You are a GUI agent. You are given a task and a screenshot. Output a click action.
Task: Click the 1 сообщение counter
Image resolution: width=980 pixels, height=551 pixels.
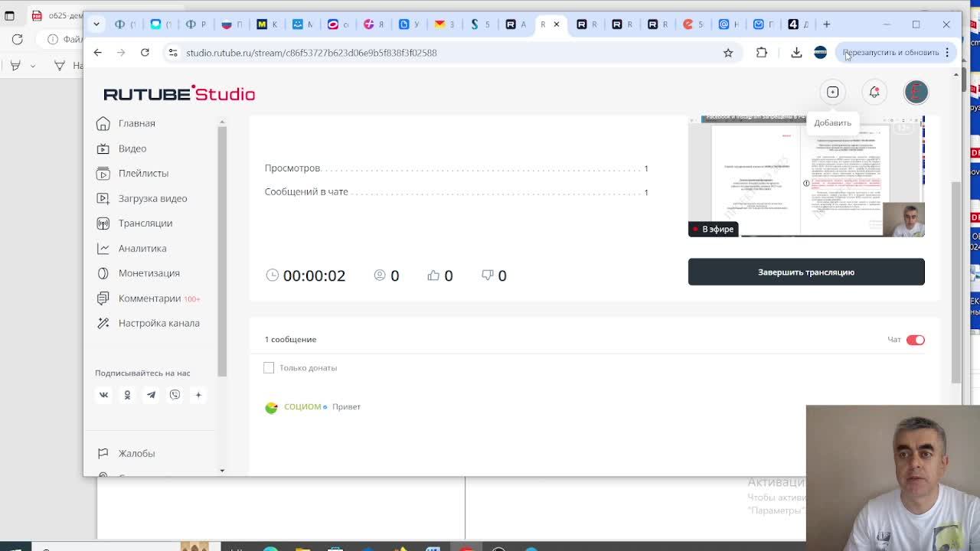click(x=290, y=339)
